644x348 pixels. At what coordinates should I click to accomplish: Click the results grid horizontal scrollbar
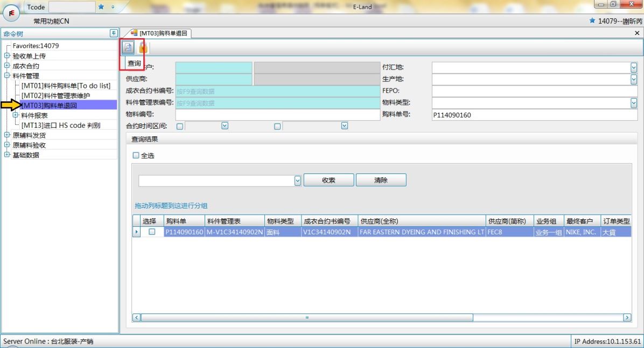point(307,318)
